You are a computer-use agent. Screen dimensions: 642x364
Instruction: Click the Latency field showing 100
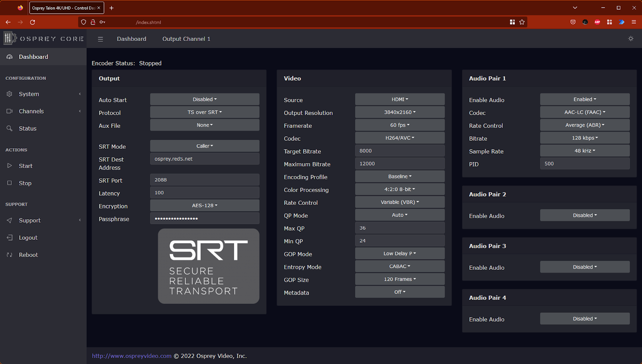205,192
